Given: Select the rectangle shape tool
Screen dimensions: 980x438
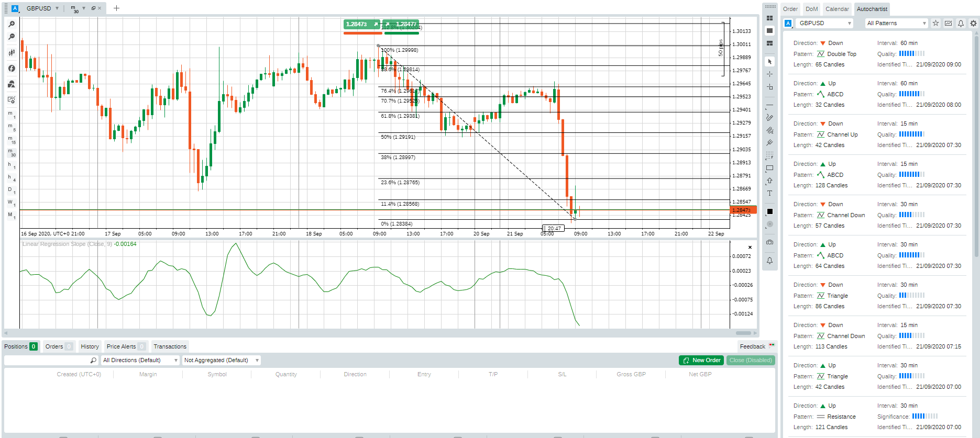Looking at the screenshot, I should coord(769,169).
